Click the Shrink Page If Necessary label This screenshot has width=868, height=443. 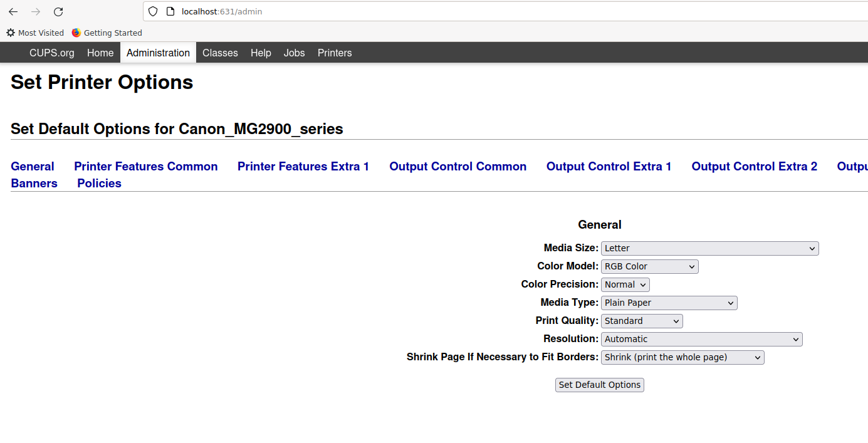click(x=503, y=357)
